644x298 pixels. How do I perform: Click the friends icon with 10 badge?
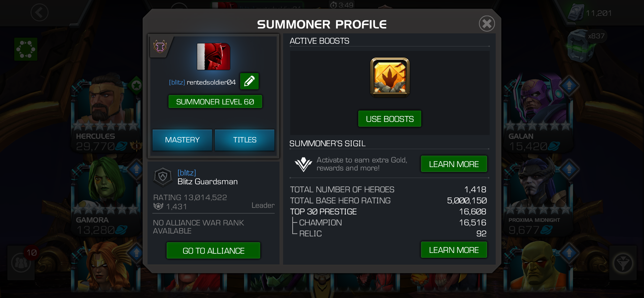click(x=21, y=263)
